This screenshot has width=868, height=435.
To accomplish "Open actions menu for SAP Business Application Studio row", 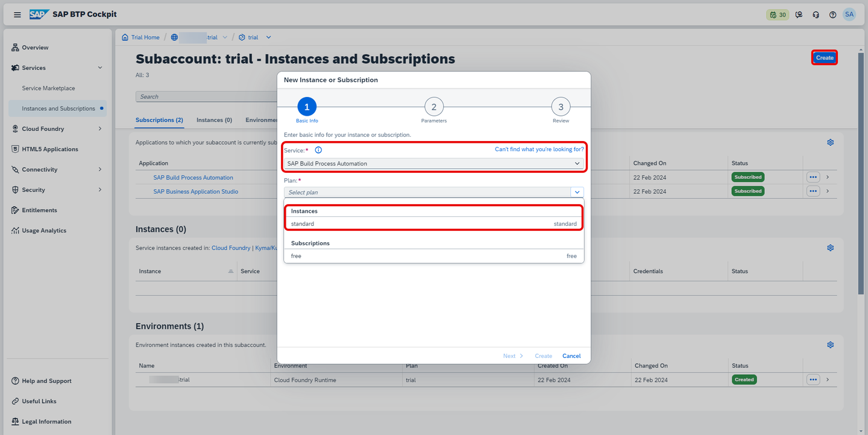I will [x=814, y=191].
